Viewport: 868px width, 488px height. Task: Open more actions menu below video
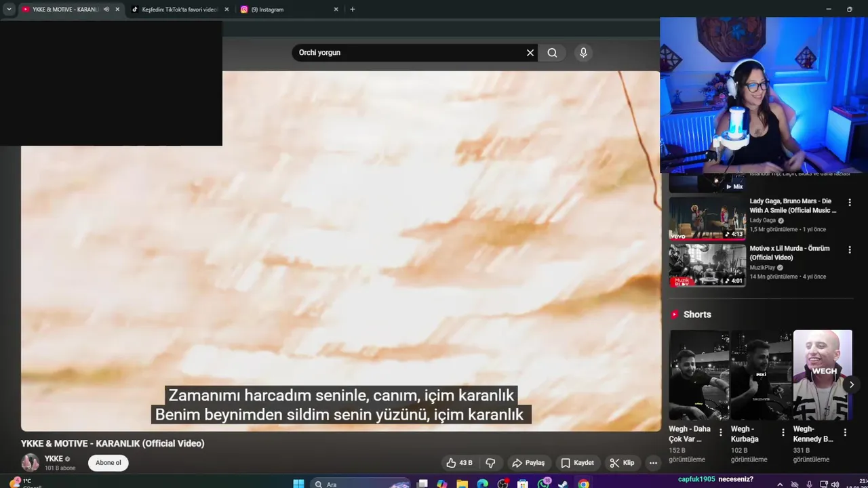pos(653,463)
